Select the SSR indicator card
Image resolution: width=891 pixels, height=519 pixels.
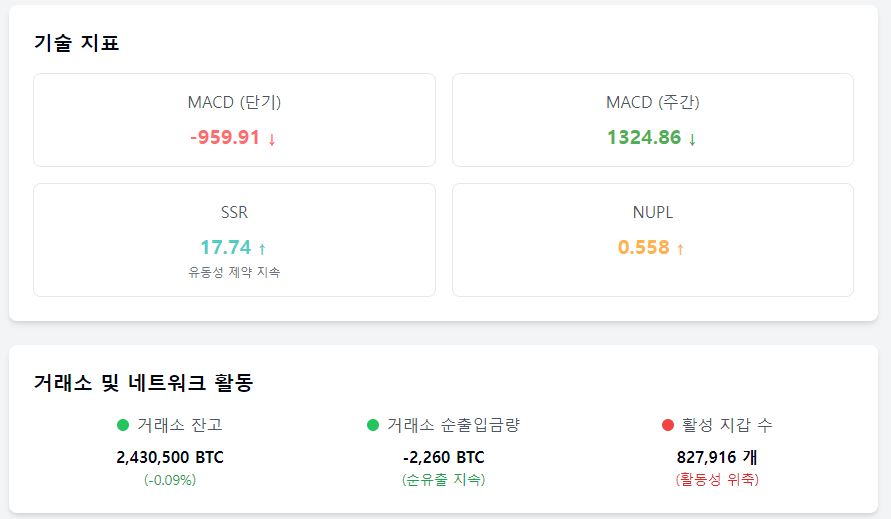coord(234,240)
